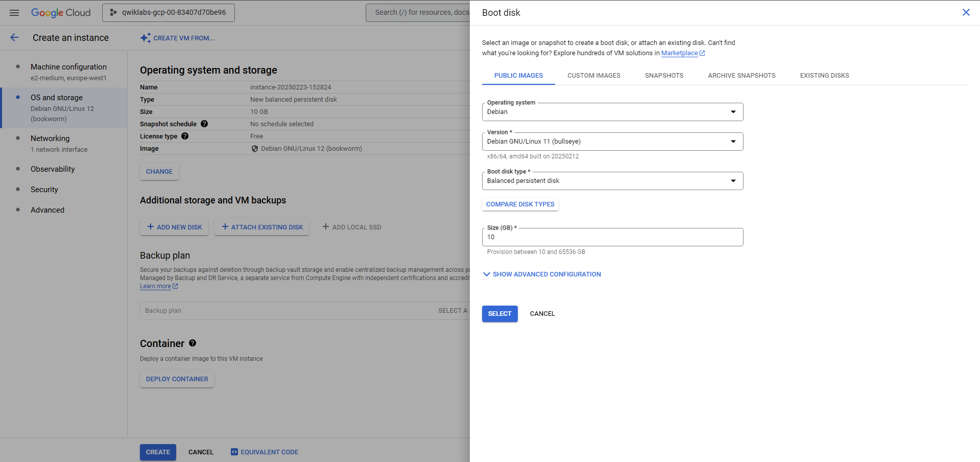This screenshot has width=980, height=462.
Task: Open the Backup plan selector
Action: tap(305, 311)
